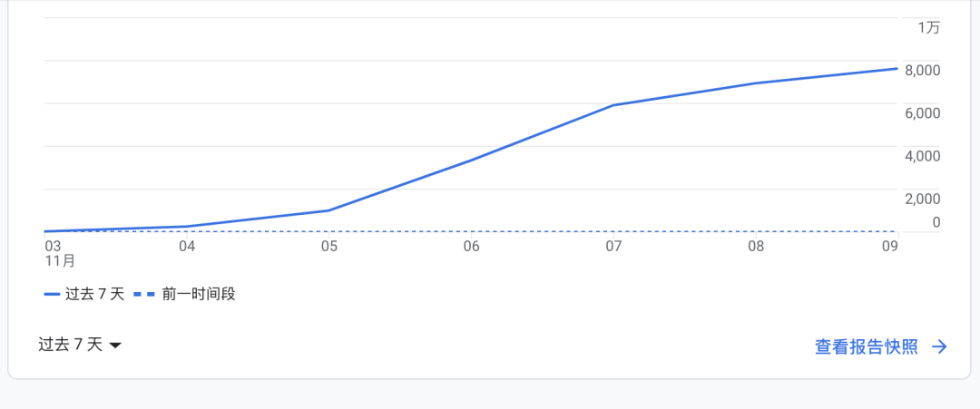Select the 过去 7 天 legend label

pyautogui.click(x=95, y=294)
